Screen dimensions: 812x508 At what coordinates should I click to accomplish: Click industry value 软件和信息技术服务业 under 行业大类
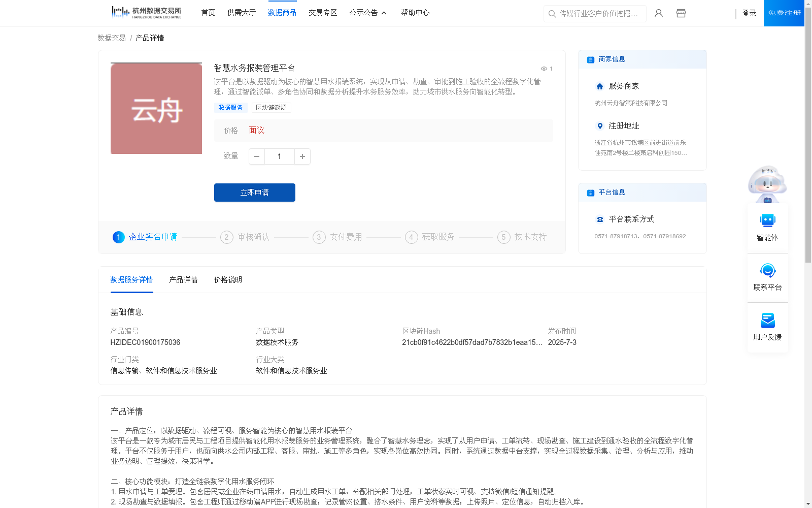291,371
